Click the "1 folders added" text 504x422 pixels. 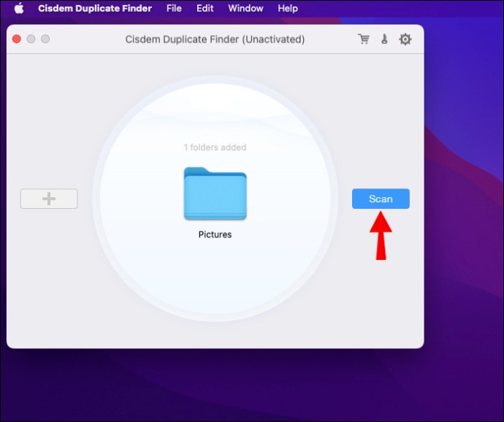click(215, 147)
